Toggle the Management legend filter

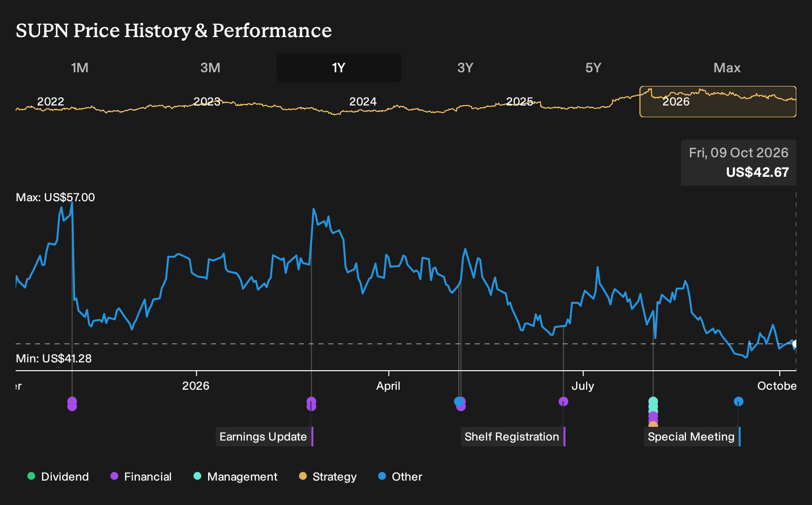click(x=235, y=477)
